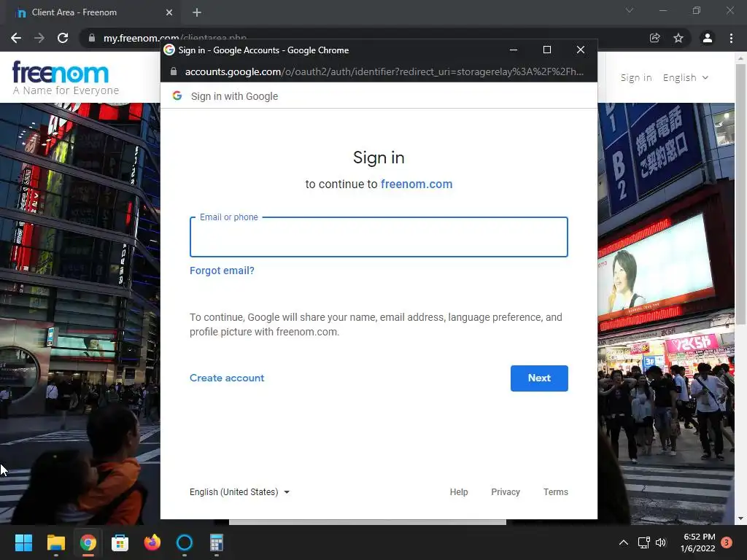The width and height of the screenshot is (747, 560).
Task: Click the Freenom page vertical scrollbar
Action: coord(740,194)
